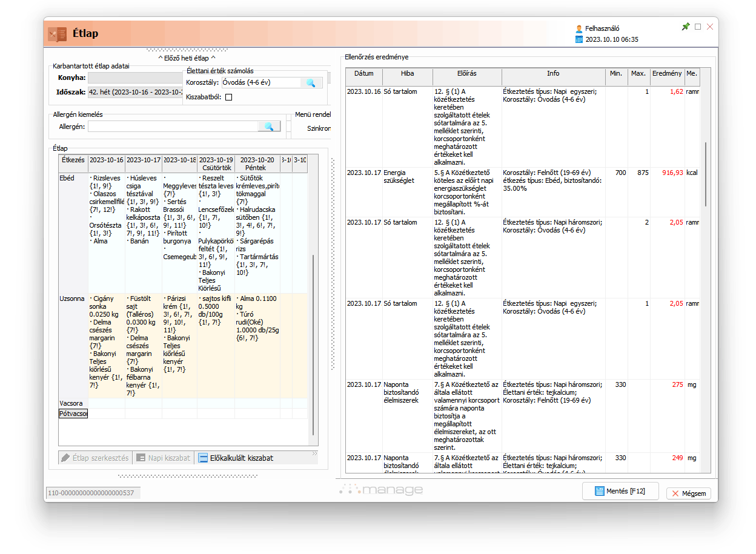Click into the Allergén input field
This screenshot has height=554, width=756.
coord(173,127)
